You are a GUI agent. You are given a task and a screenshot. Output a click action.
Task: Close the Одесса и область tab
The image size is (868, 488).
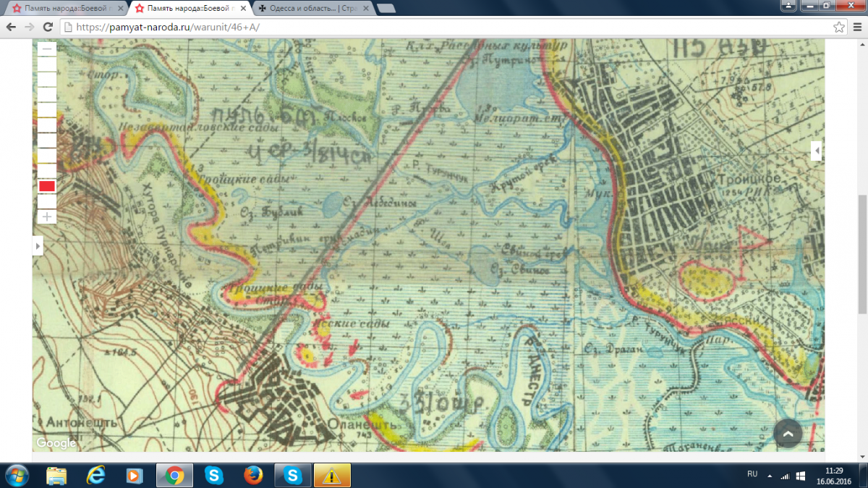click(x=365, y=9)
